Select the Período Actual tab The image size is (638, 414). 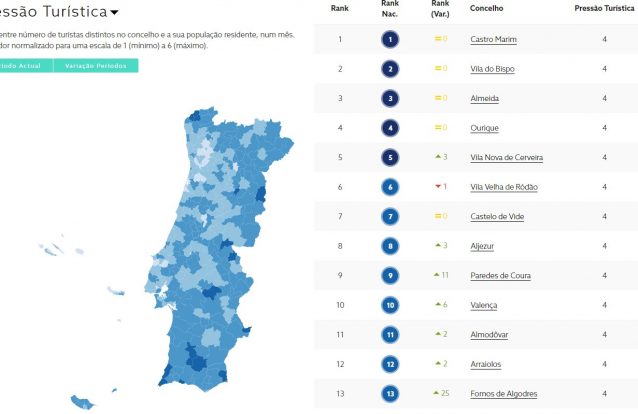point(24,66)
